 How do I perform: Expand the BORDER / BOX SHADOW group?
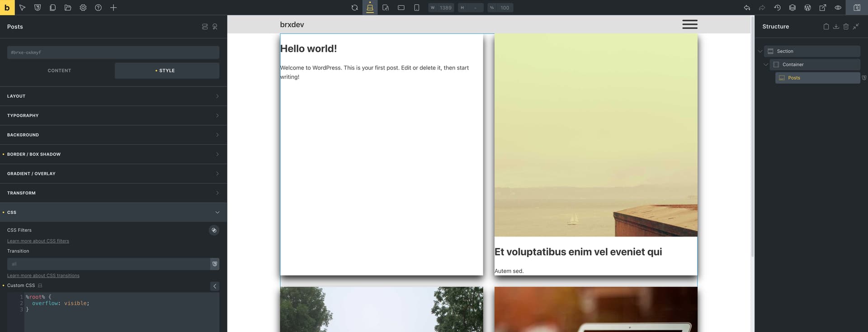point(113,154)
